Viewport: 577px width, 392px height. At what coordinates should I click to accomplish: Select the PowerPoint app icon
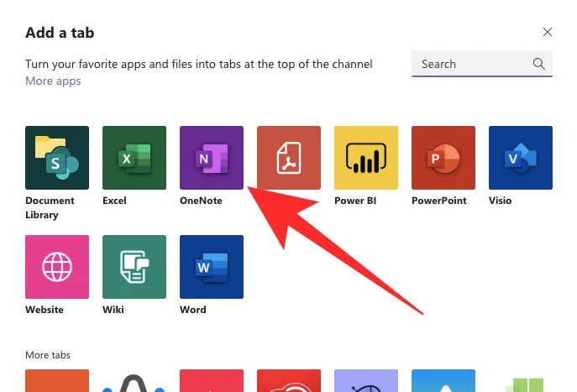click(443, 158)
